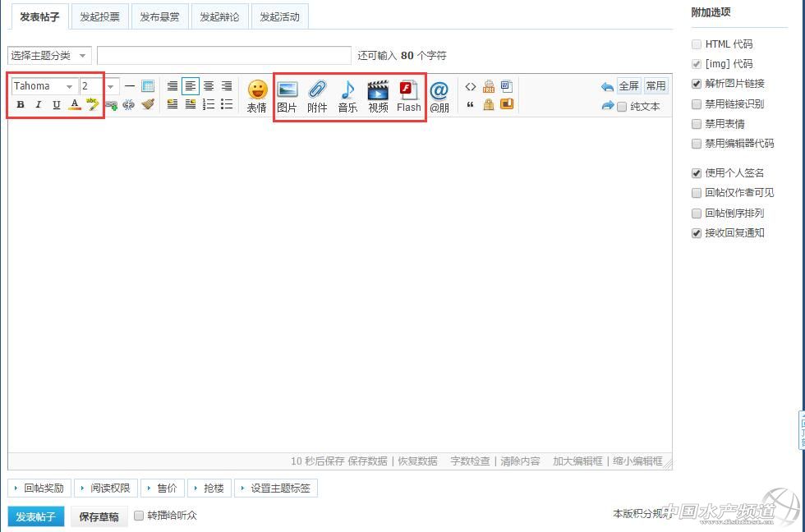Click the 发表帖子 submit button
This screenshot has width=805, height=532.
pyautogui.click(x=35, y=516)
